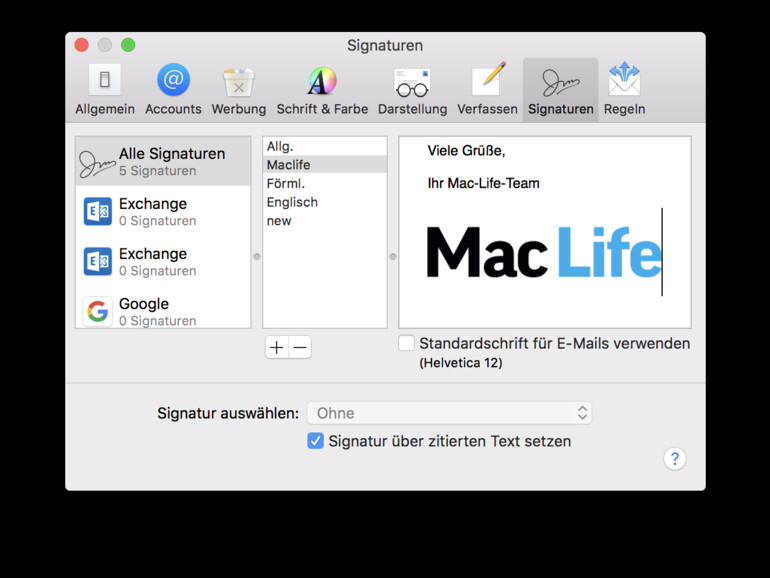This screenshot has width=770, height=578.
Task: Select the Maclife signature
Action: click(325, 165)
